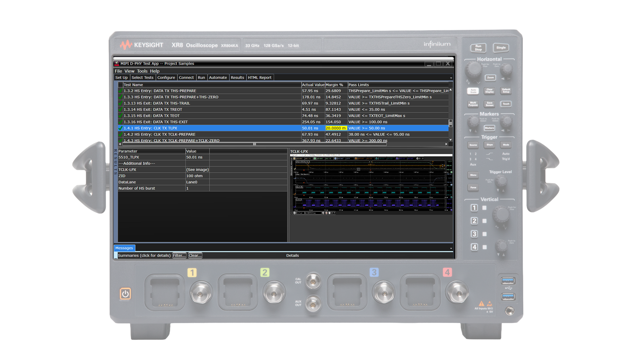The width and height of the screenshot is (644, 362).
Task: Open the Automate tab
Action: click(x=218, y=78)
